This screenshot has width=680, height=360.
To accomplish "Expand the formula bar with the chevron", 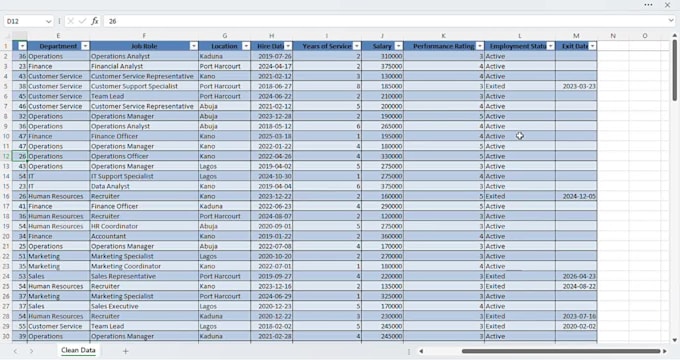I will [x=671, y=20].
